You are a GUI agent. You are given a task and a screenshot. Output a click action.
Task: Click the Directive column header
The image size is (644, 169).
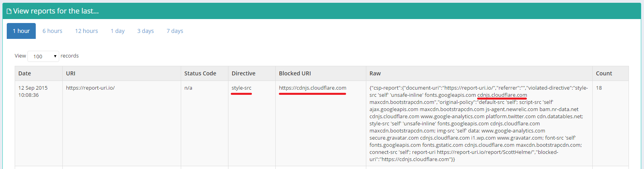[x=244, y=73]
